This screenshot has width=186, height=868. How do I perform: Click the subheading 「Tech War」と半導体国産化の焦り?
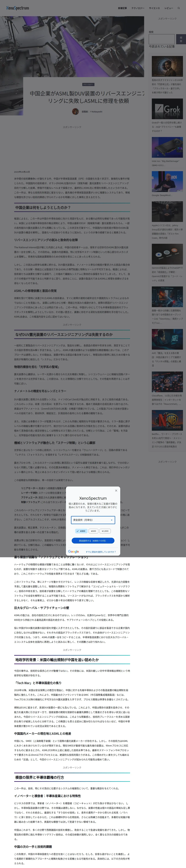(38, 683)
